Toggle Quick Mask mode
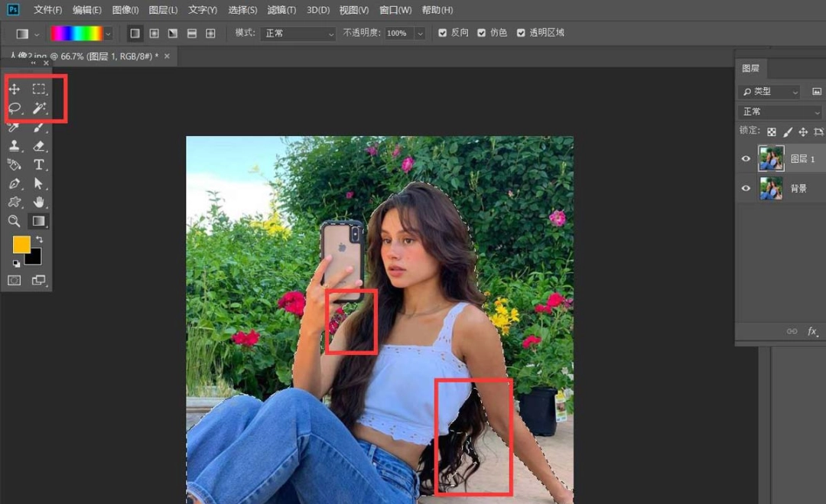826x504 pixels. 15,280
